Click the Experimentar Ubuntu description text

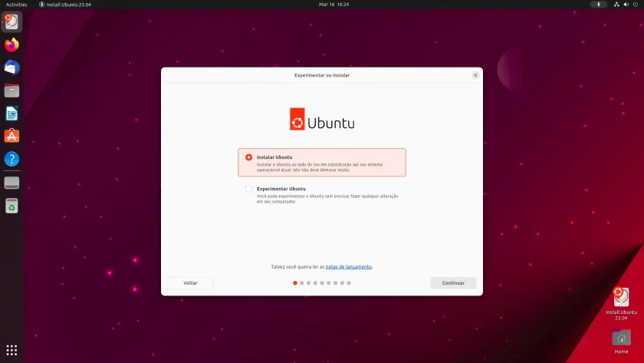327,199
